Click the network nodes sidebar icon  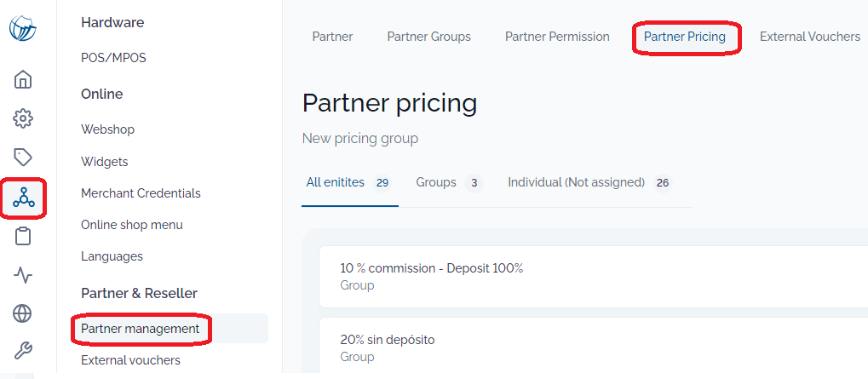(x=24, y=198)
